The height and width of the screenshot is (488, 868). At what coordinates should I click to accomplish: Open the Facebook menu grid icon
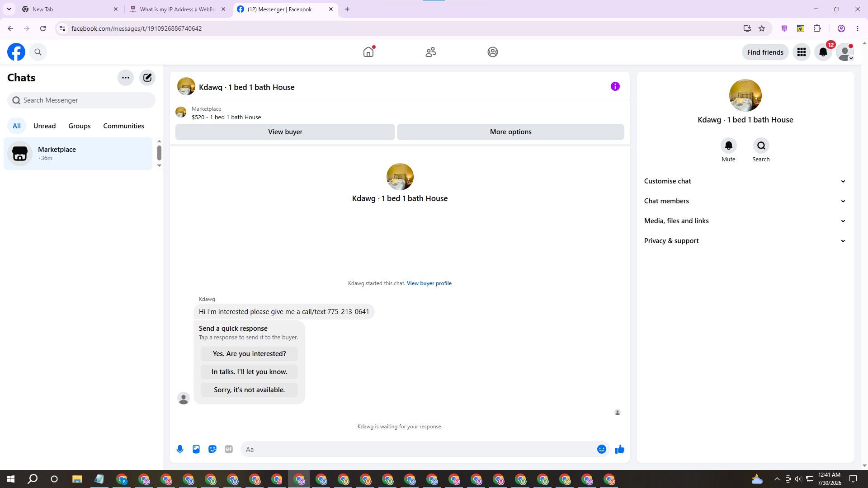[802, 52]
